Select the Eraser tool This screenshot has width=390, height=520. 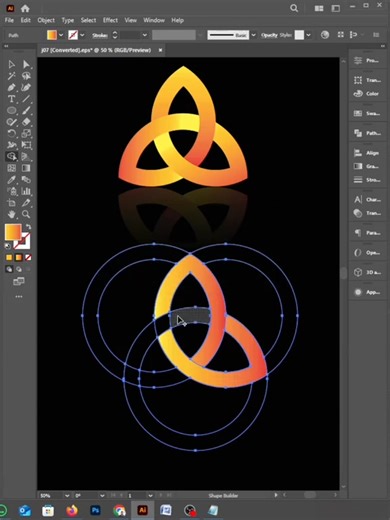click(x=26, y=122)
